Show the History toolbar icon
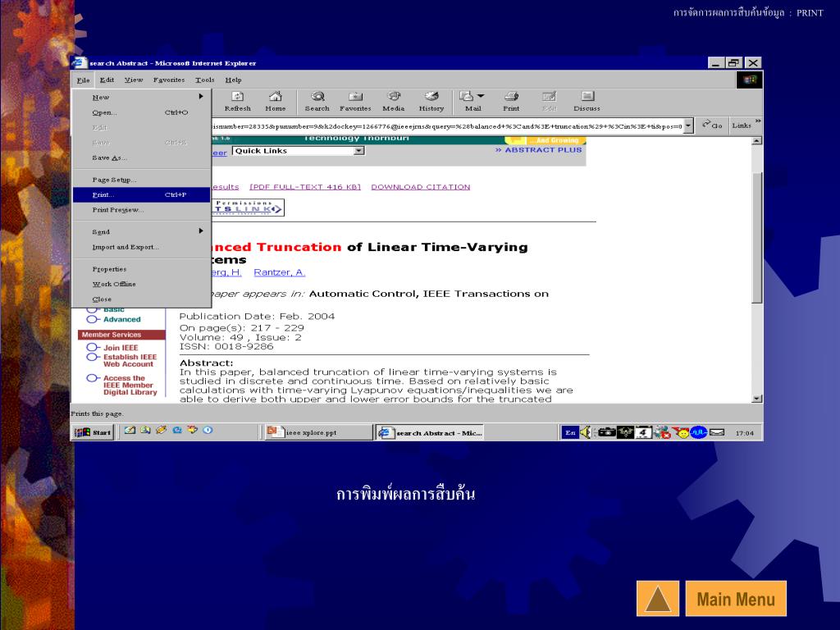This screenshot has height=630, width=840. [x=431, y=101]
